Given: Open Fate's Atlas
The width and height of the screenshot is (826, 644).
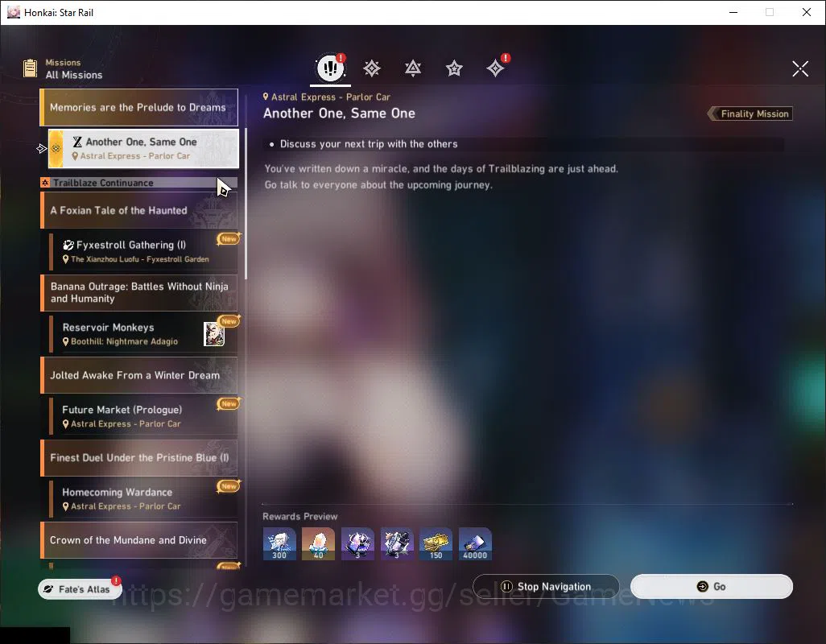Looking at the screenshot, I should pos(80,589).
